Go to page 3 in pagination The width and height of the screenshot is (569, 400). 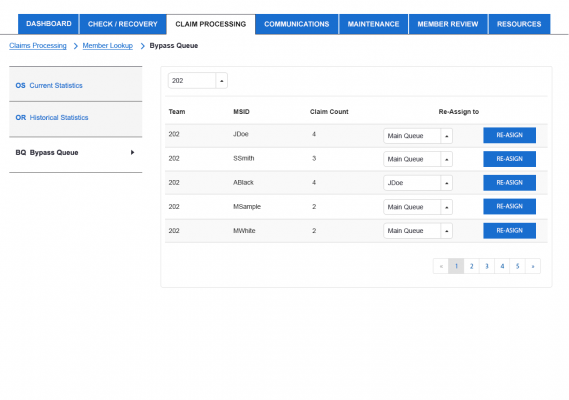coord(487,266)
